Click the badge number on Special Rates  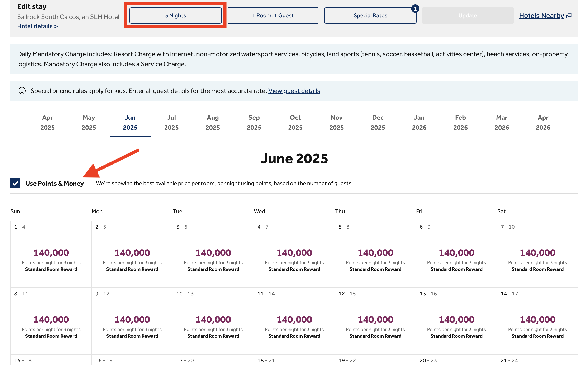415,9
